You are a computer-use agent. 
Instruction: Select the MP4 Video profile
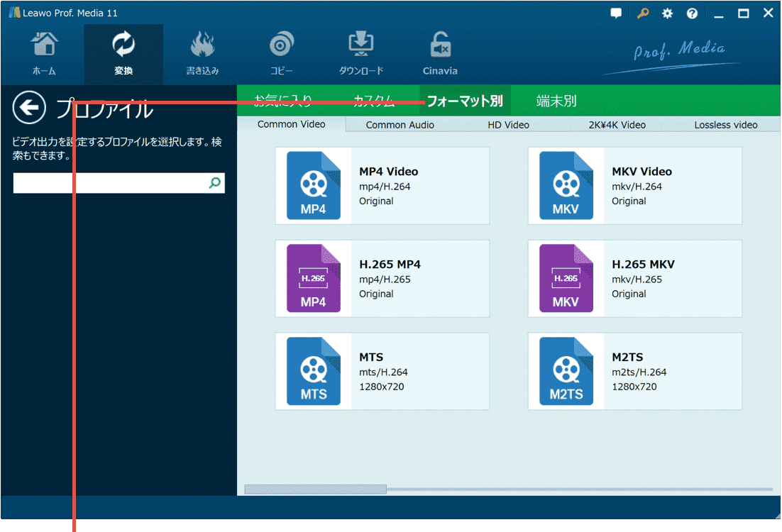pos(382,186)
